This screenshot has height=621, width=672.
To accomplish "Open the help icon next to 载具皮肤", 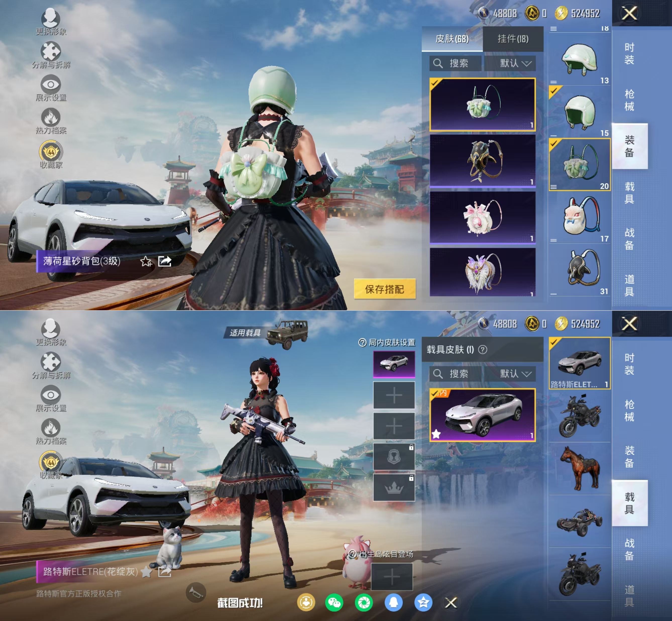I will [x=483, y=350].
